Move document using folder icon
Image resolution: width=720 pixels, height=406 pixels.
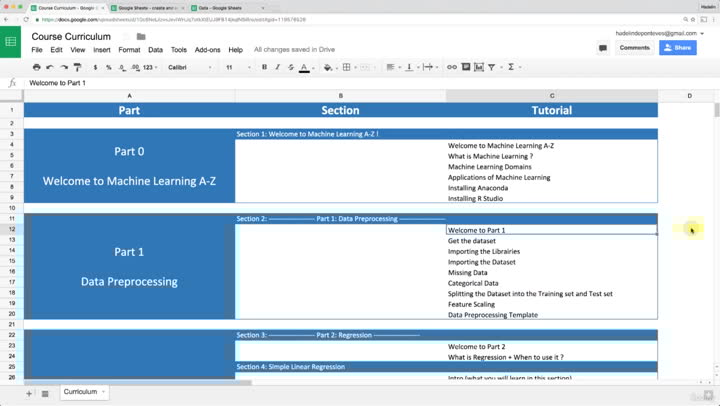(x=141, y=36)
